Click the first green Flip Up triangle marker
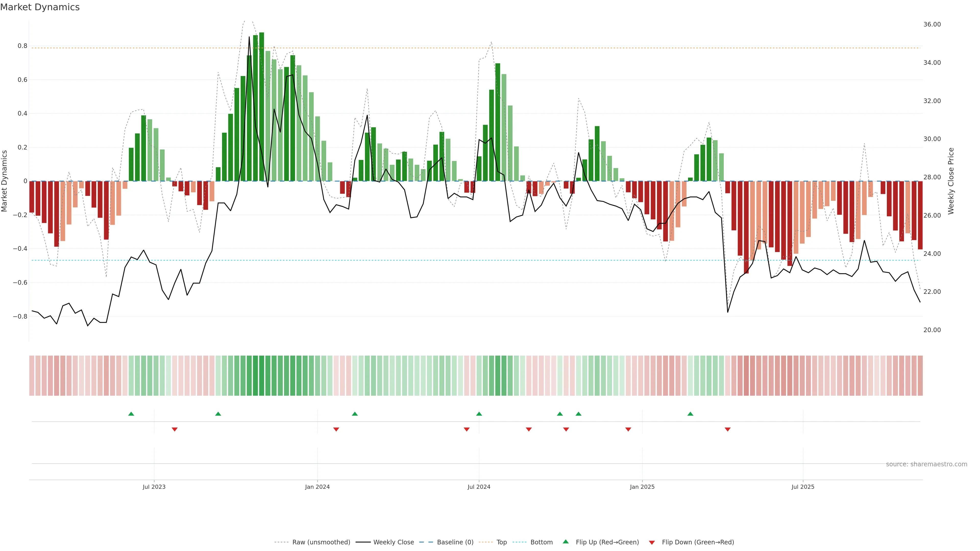Image resolution: width=980 pixels, height=551 pixels. click(131, 414)
